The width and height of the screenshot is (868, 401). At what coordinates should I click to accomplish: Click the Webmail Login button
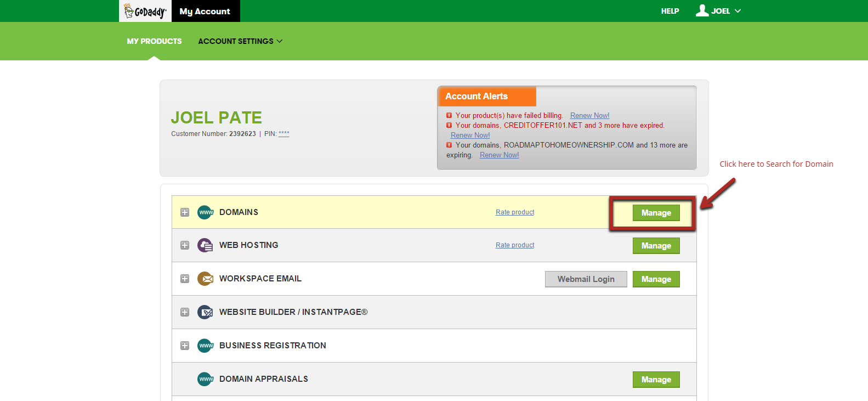point(586,279)
